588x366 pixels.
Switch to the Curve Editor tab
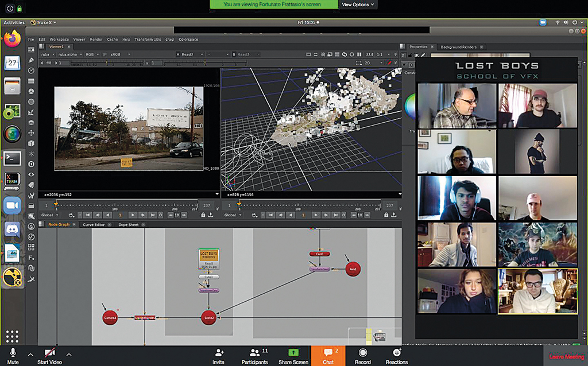[x=94, y=225]
